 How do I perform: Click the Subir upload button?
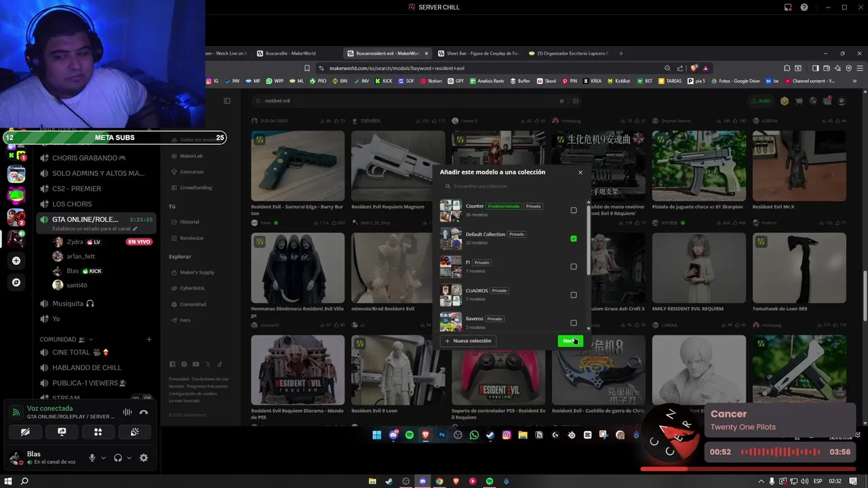tap(762, 101)
